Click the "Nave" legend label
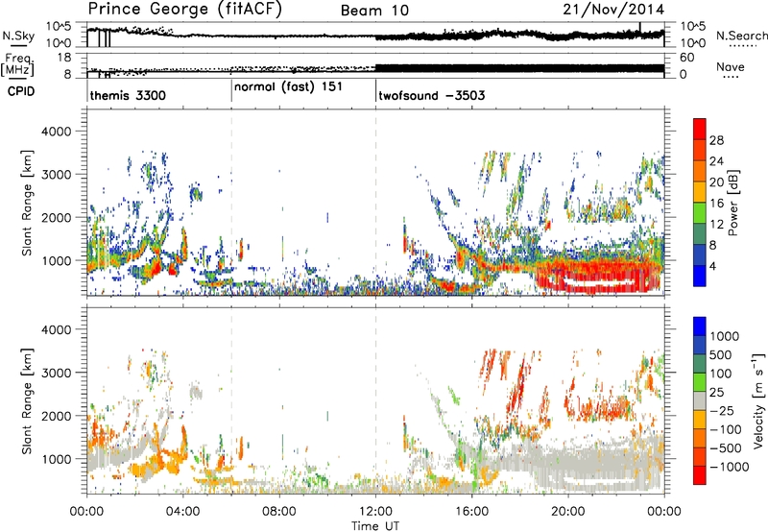 click(x=731, y=67)
